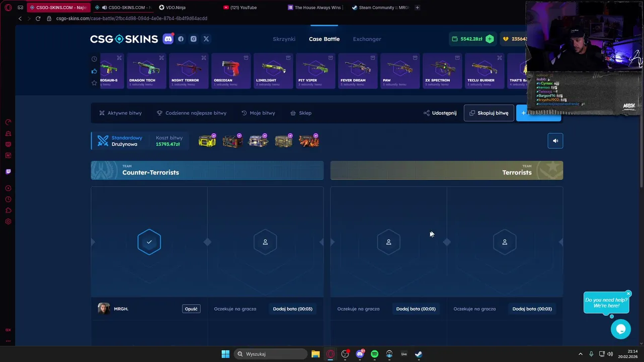Click the LIMELIGHT drop card
This screenshot has width=644, height=362.
point(273,71)
